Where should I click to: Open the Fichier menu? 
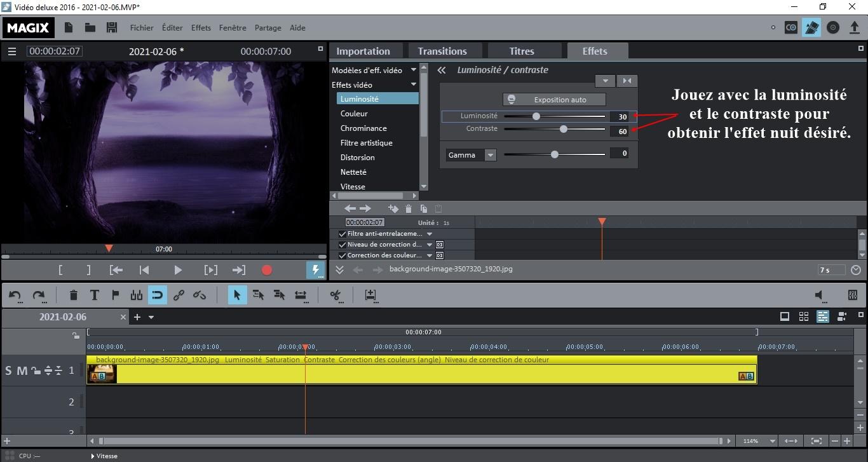[142, 28]
